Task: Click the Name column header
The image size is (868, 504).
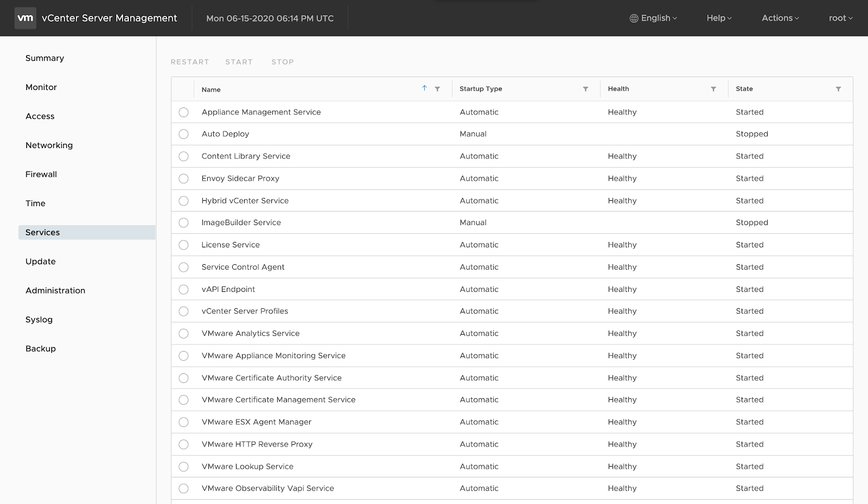Action: click(211, 90)
